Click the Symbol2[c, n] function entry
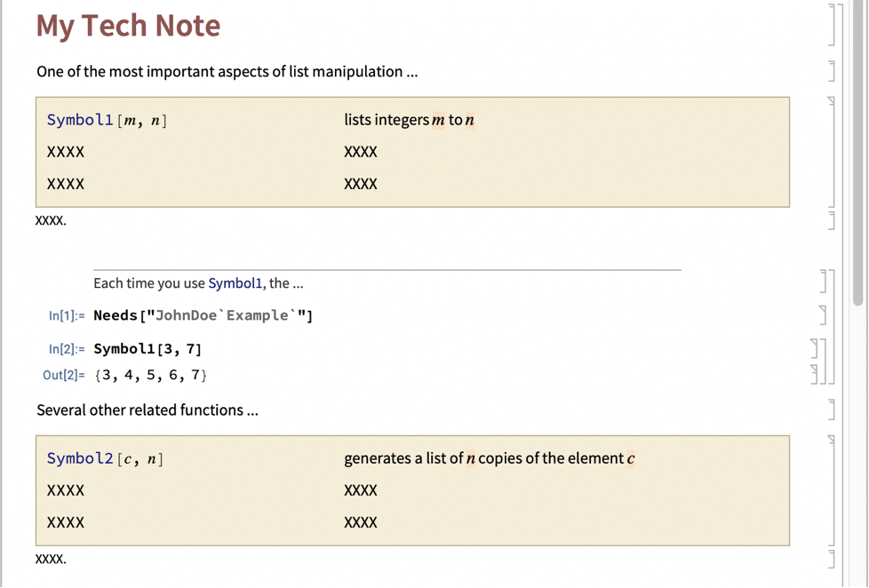The image size is (869, 588). pyautogui.click(x=105, y=458)
